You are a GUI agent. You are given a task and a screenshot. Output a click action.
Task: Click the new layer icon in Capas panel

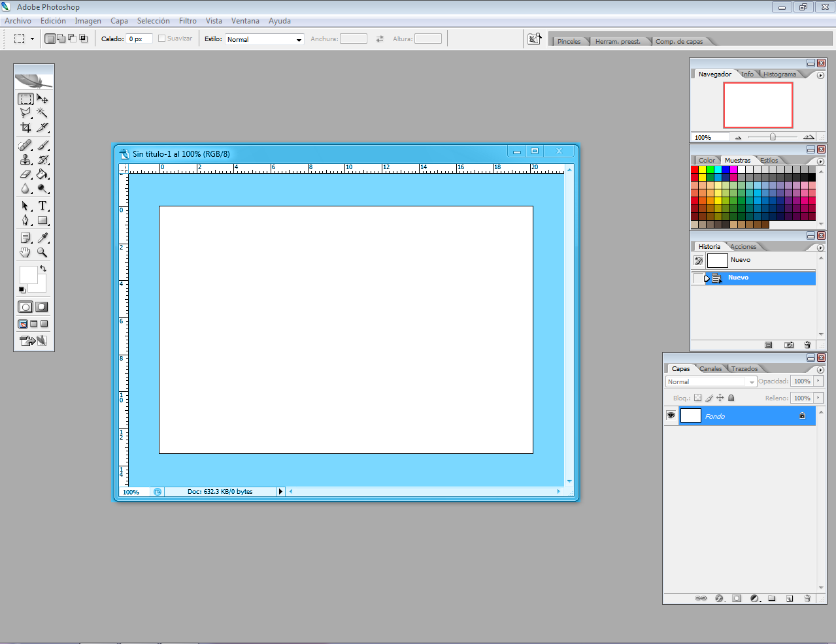pos(790,598)
